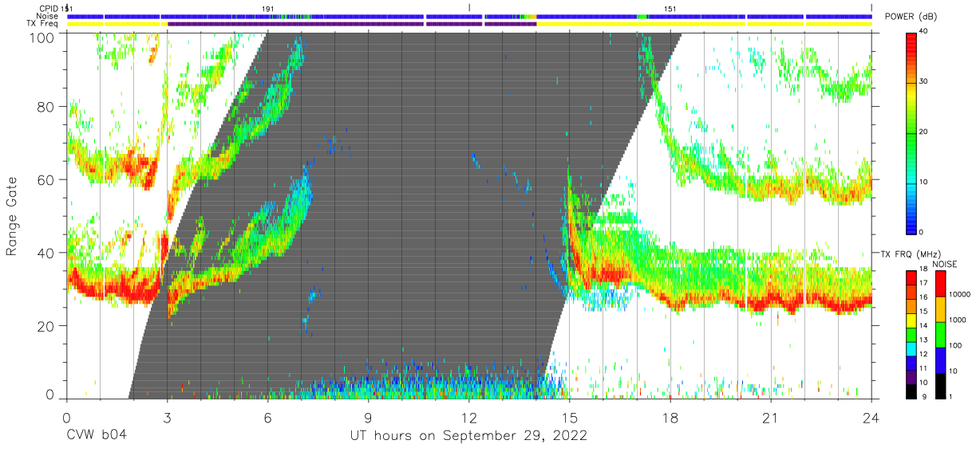Click the x-axis tick label '24'
The image size is (980, 452).
click(x=871, y=418)
